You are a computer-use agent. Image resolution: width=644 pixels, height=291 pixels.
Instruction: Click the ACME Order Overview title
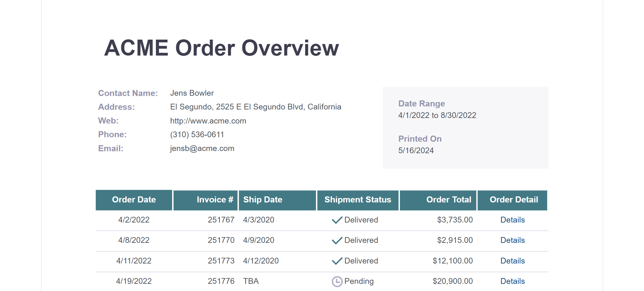pyautogui.click(x=221, y=48)
